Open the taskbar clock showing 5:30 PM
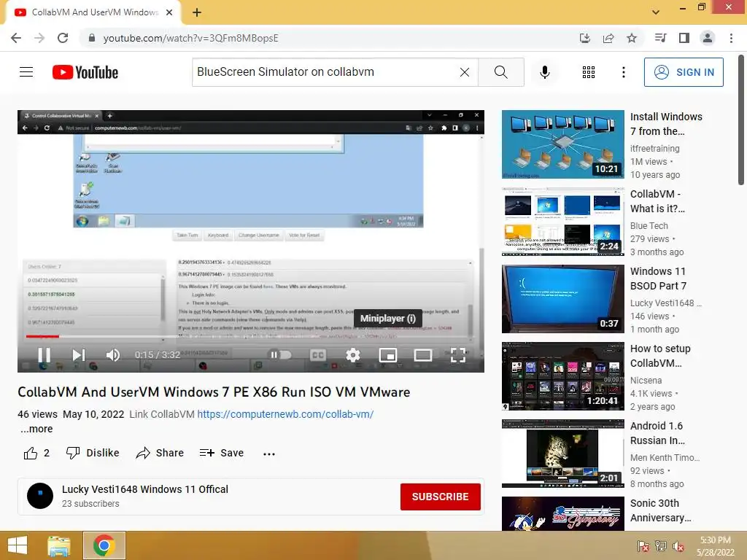 tap(715, 546)
